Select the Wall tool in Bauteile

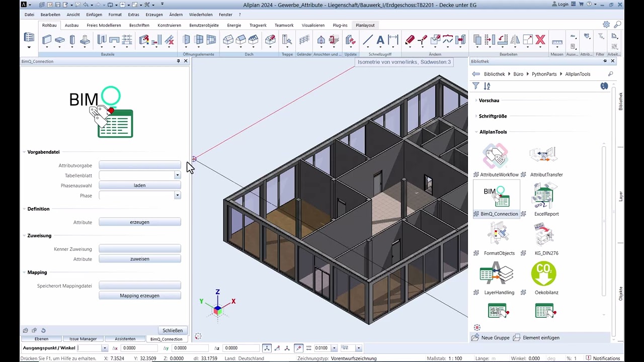point(47,40)
